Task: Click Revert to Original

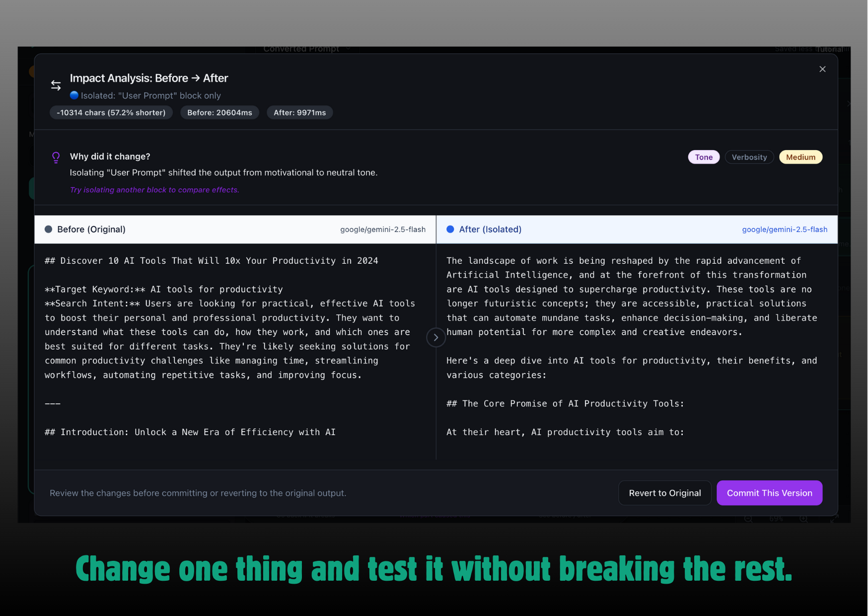Action: [x=665, y=493]
